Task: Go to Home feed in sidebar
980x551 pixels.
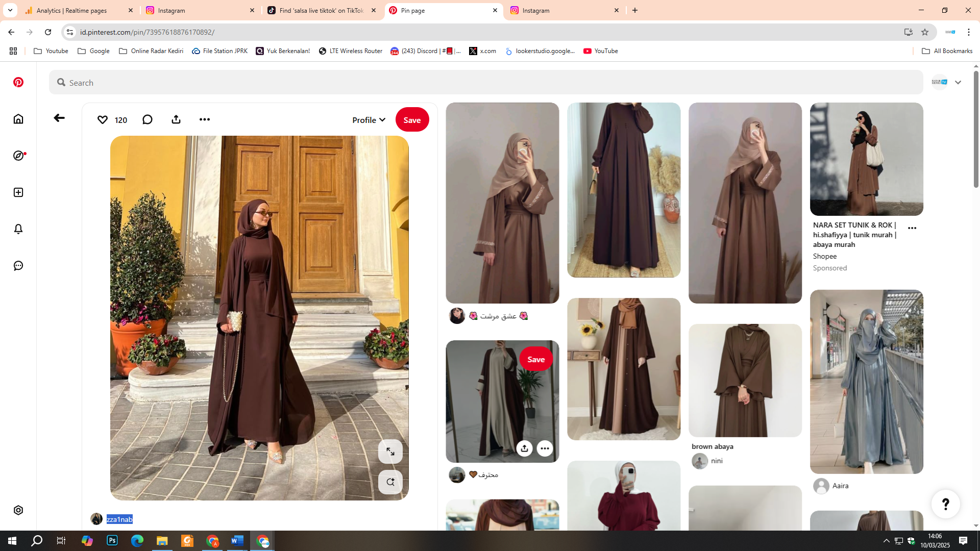Action: tap(18, 119)
